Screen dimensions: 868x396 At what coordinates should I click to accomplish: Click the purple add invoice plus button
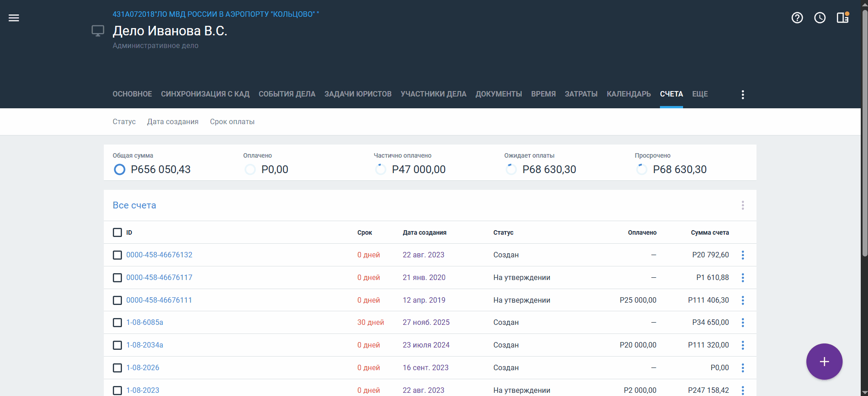click(824, 362)
